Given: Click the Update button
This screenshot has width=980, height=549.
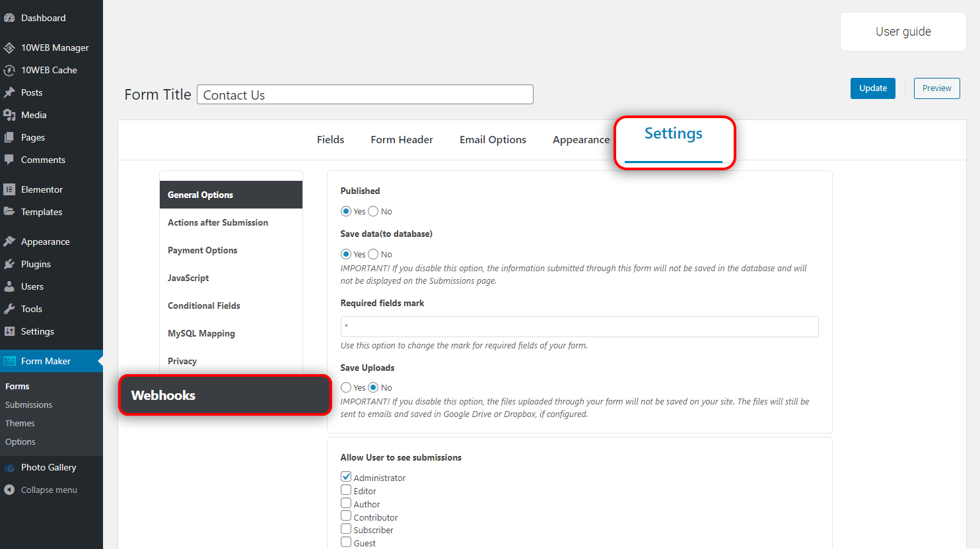Looking at the screenshot, I should (873, 88).
